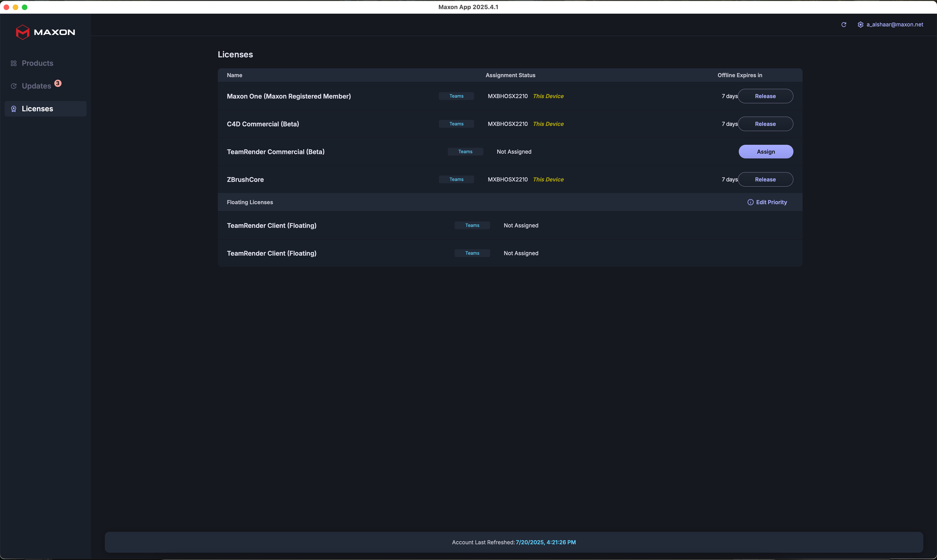Maximize the Maxon App window with green button

[x=25, y=7]
